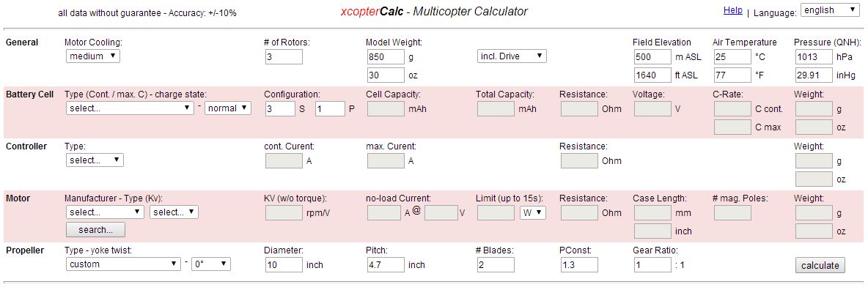This screenshot has width=868, height=290.
Task: Open the 'incl. Drive' weight dropdown
Action: [x=512, y=56]
